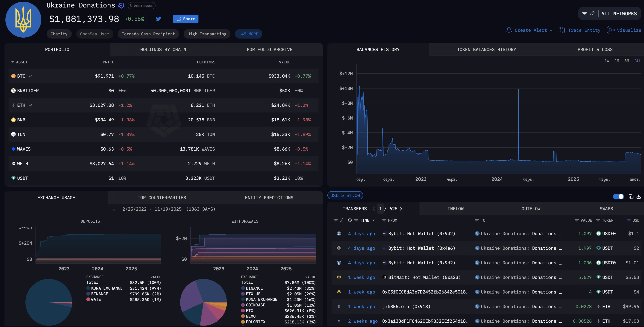Click the +45 MORE tags button
The image size is (644, 327).
(x=248, y=34)
